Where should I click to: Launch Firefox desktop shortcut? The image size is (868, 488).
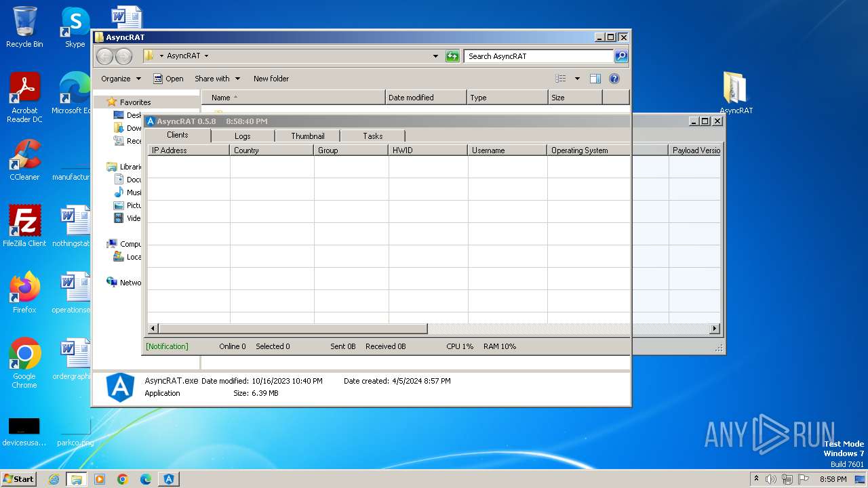(24, 293)
